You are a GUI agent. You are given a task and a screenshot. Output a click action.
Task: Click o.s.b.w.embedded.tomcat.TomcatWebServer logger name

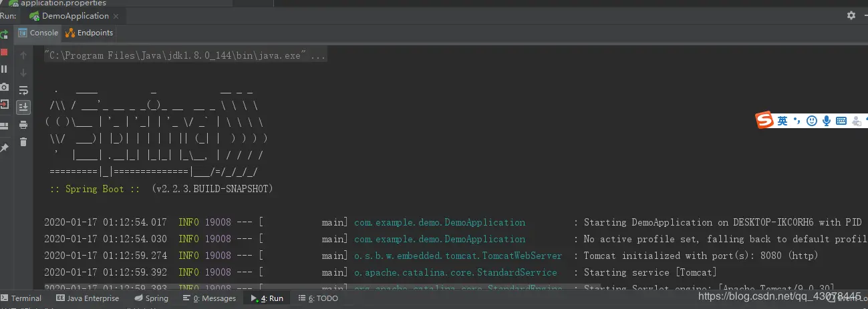(x=458, y=256)
